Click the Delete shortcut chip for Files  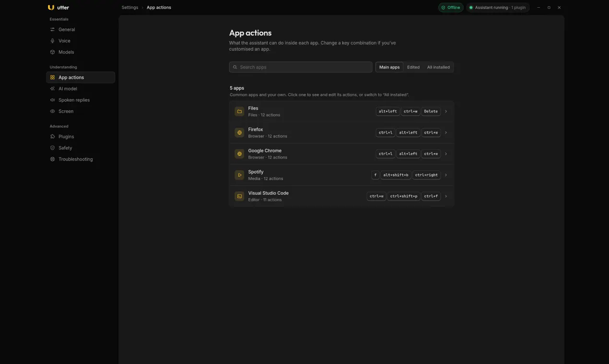pos(431,112)
